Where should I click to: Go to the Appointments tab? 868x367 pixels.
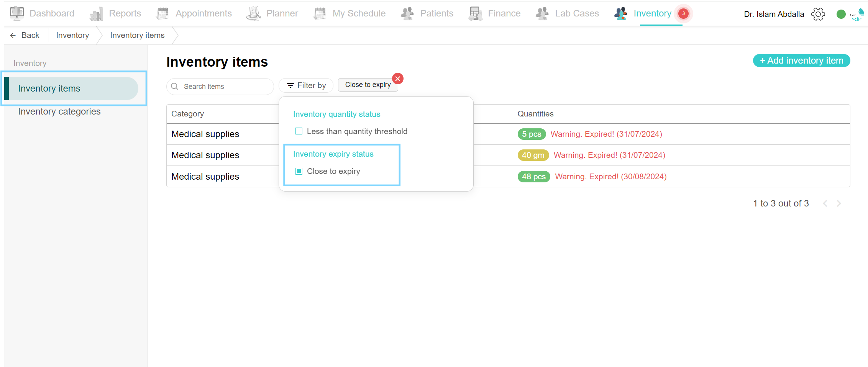[x=194, y=14]
